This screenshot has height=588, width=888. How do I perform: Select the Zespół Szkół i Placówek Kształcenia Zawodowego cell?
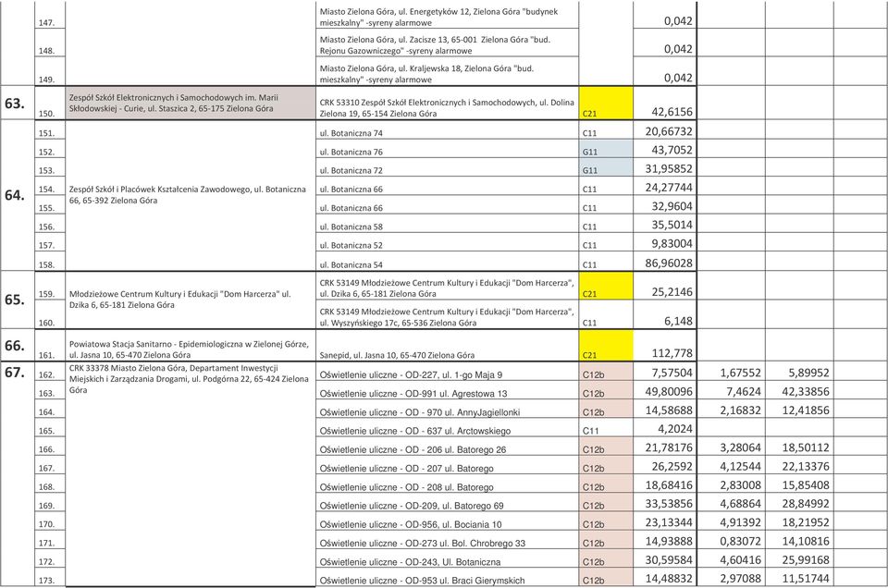tap(191, 196)
